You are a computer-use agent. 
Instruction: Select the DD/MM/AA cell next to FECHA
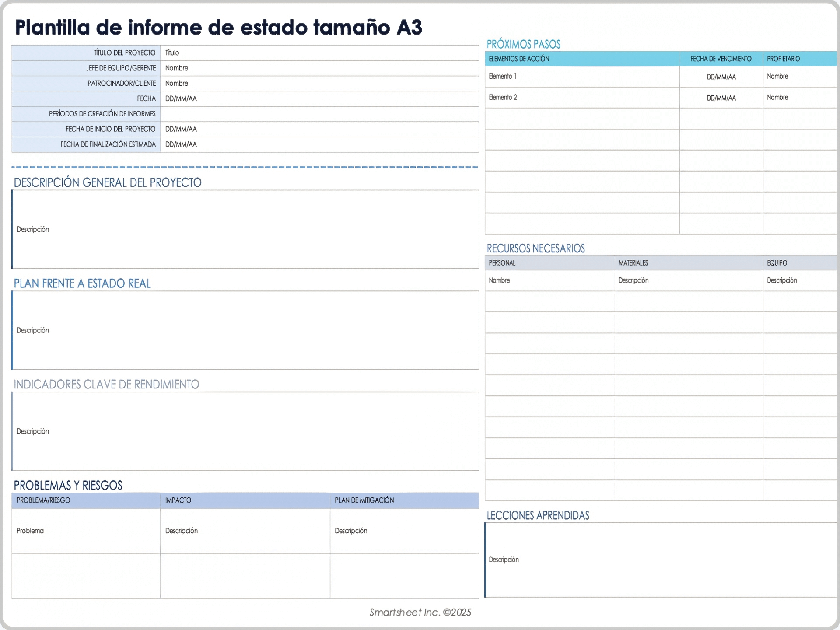pyautogui.click(x=319, y=98)
